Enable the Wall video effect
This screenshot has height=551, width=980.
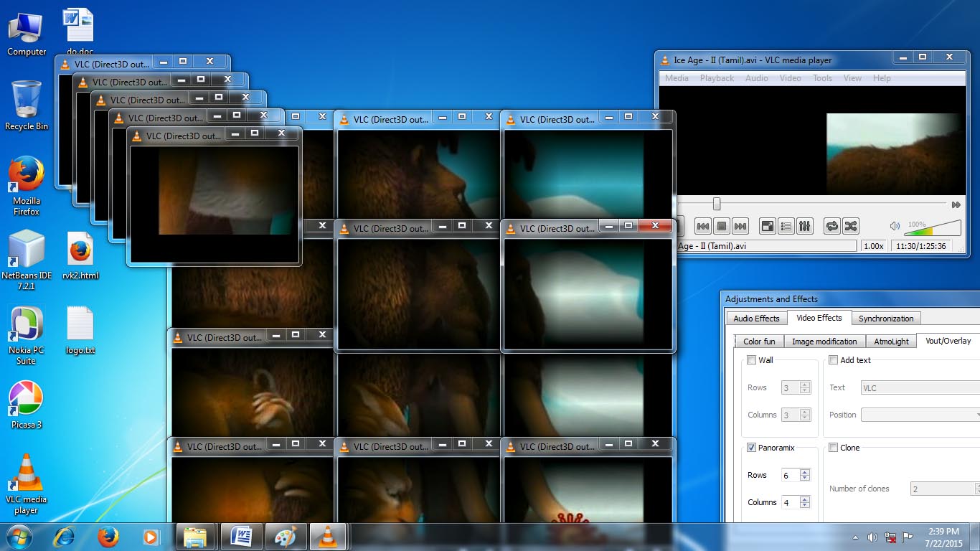click(x=750, y=360)
